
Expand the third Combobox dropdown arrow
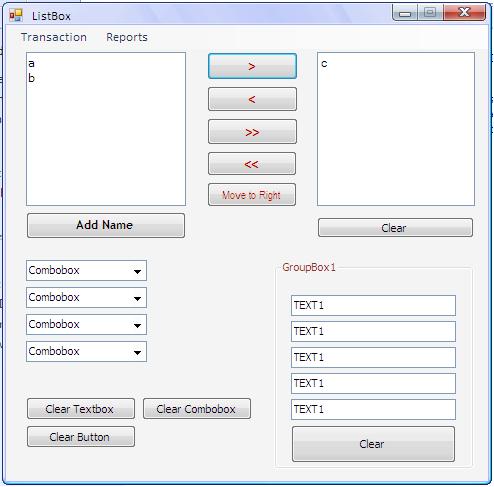click(137, 325)
